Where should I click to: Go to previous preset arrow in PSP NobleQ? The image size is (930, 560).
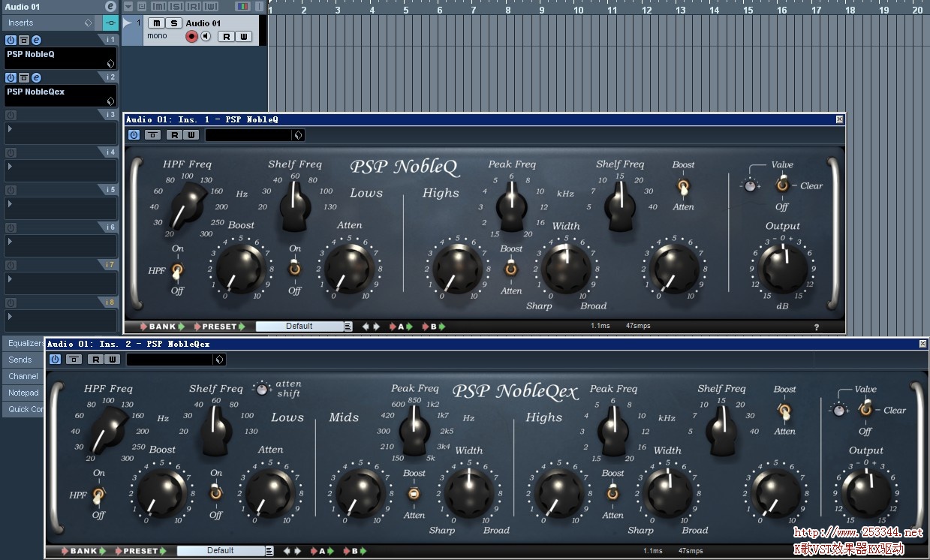(366, 327)
